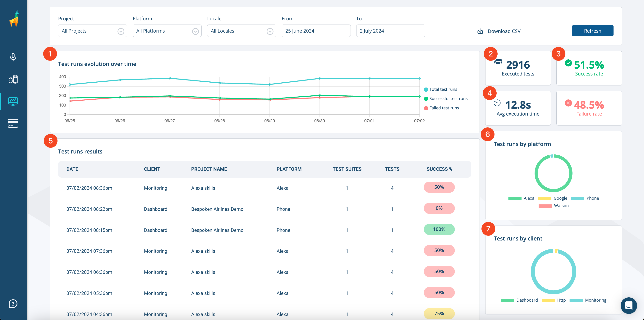Open the analytics dashboard monitor icon

[x=13, y=101]
